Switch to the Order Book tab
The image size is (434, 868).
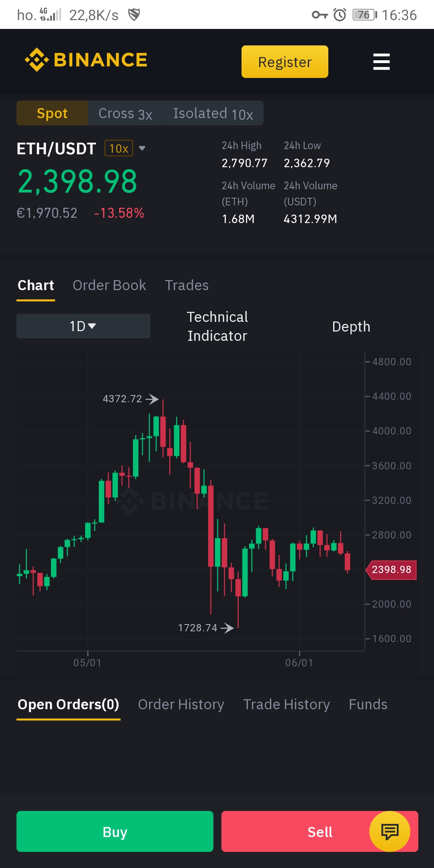click(x=109, y=285)
